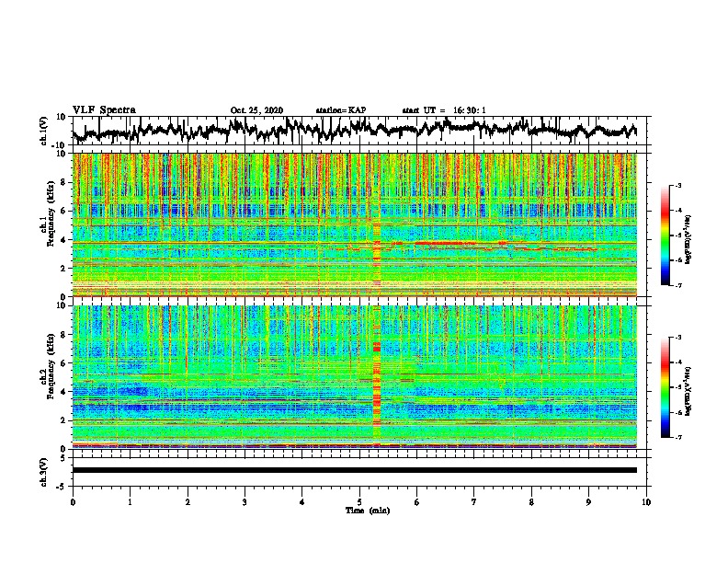Click time-axis tick label "7"
The image size is (728, 563).
click(x=474, y=502)
